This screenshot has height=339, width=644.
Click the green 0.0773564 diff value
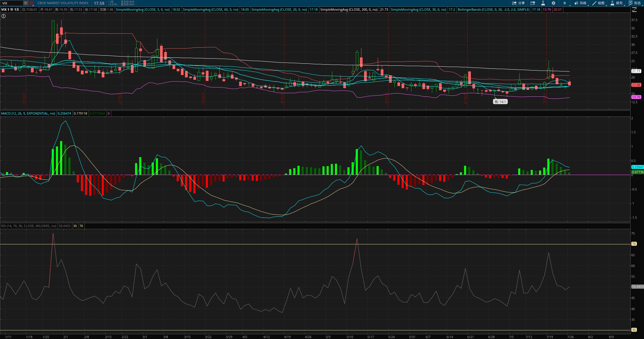[97, 113]
